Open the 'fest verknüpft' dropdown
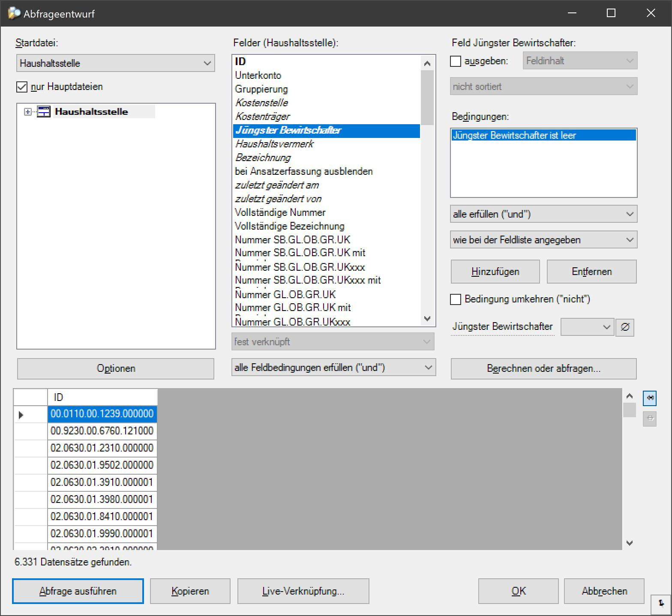 [x=333, y=341]
